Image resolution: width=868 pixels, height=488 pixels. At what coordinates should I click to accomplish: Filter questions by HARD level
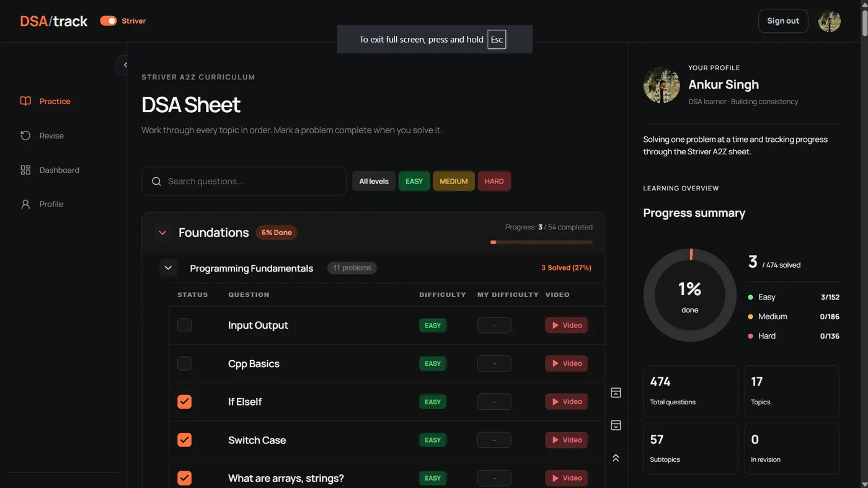(494, 182)
